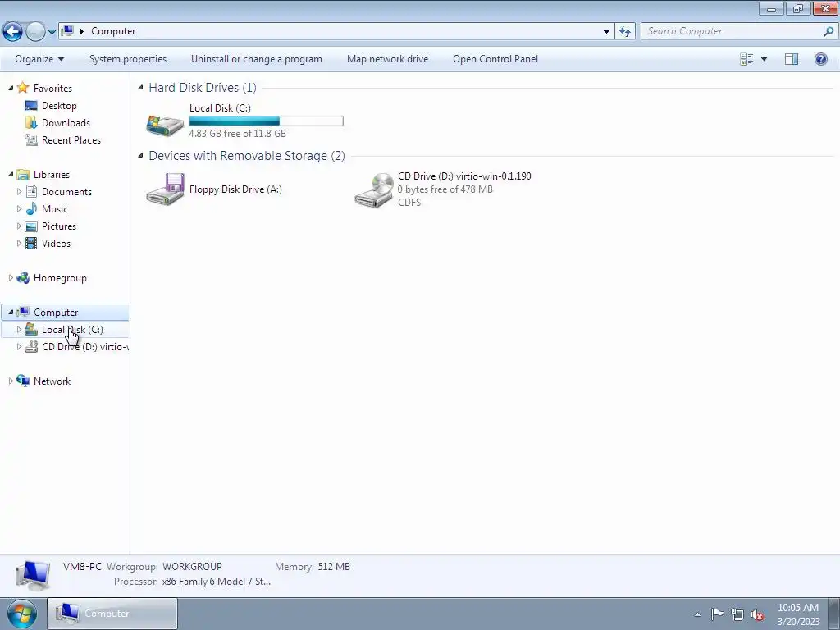Click WORKGROUP value in details pane

pos(192,566)
